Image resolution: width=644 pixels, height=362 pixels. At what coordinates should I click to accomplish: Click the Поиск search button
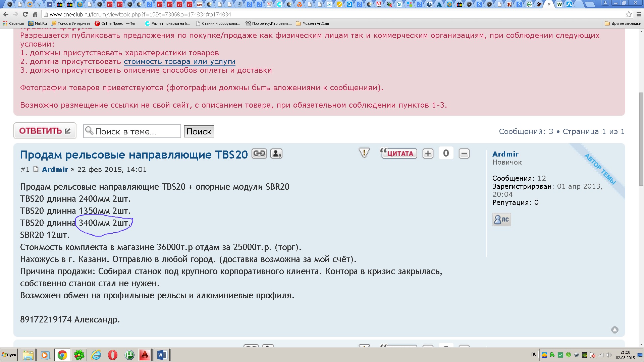(x=199, y=131)
